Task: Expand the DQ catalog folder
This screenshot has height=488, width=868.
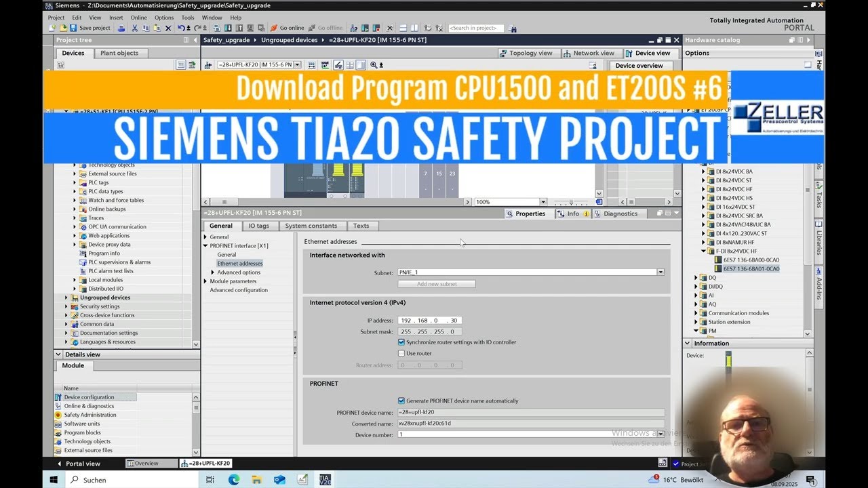Action: 696,278
